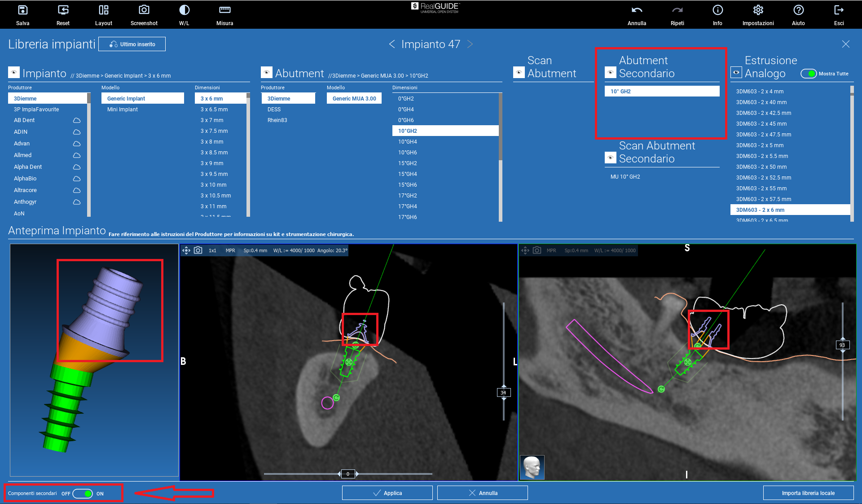Toggle visibility eye for Scan Abutment
The image size is (862, 504).
tap(519, 72)
